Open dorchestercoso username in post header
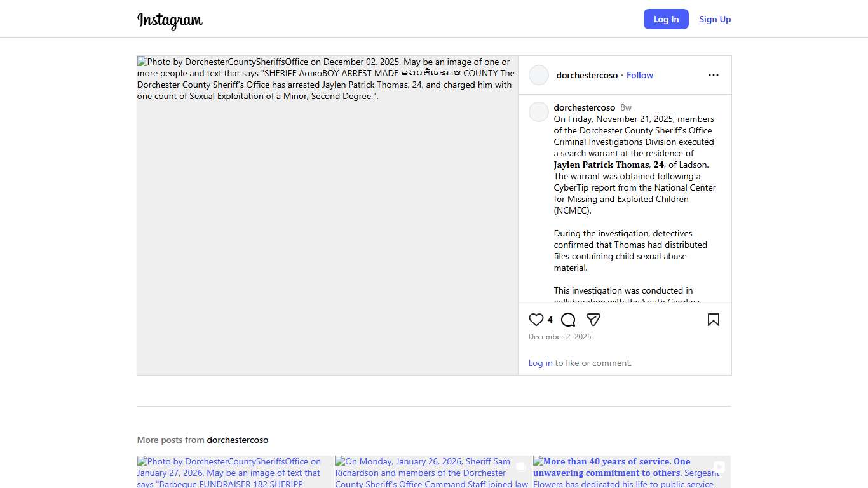Screen dimensions: 868x488 [x=587, y=75]
